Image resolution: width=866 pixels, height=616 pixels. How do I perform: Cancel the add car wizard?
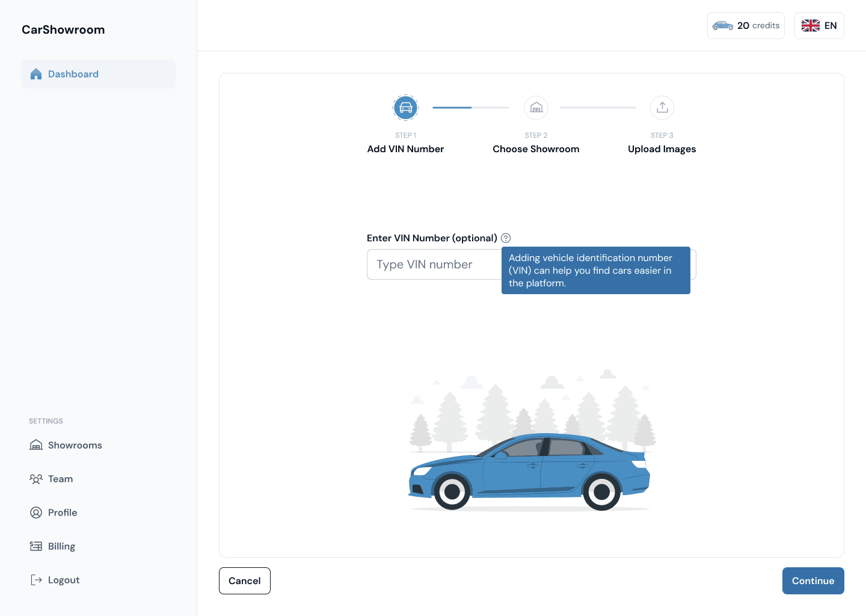click(245, 581)
